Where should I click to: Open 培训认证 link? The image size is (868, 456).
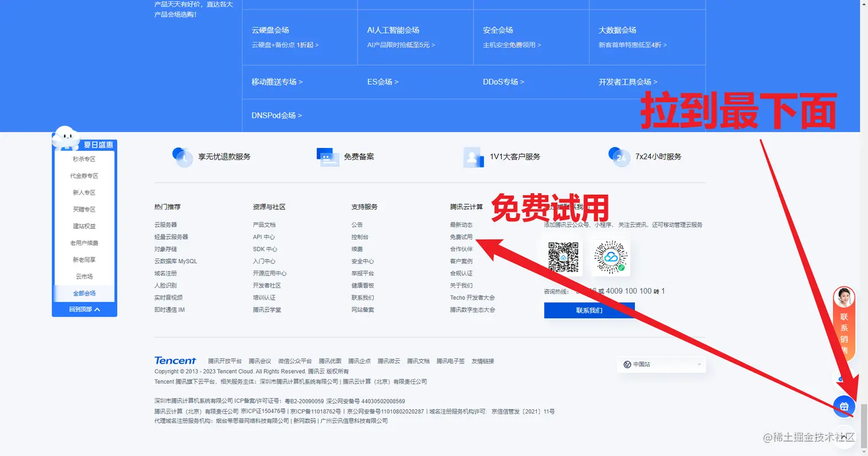tap(264, 298)
